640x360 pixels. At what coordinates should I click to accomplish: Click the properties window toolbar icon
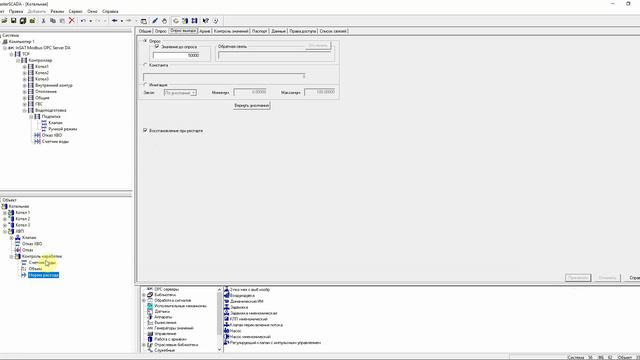pos(144,21)
